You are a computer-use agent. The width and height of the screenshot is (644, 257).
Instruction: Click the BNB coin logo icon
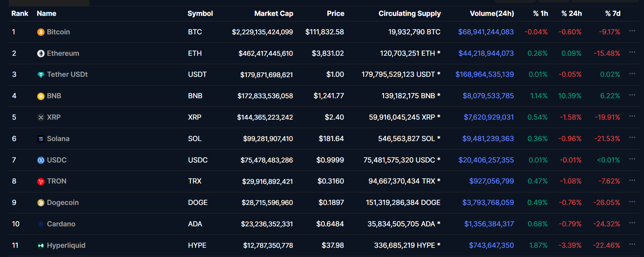pyautogui.click(x=41, y=96)
